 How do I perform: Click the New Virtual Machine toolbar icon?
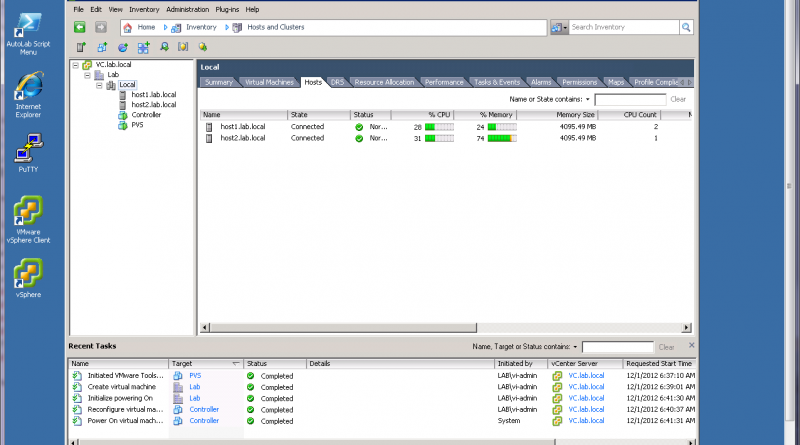pos(102,47)
